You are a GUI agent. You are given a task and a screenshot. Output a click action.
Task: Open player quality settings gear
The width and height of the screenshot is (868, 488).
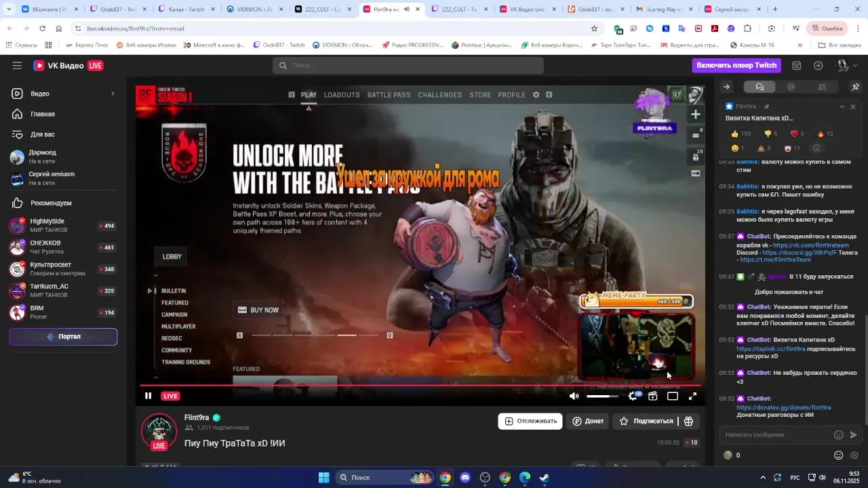pos(633,396)
